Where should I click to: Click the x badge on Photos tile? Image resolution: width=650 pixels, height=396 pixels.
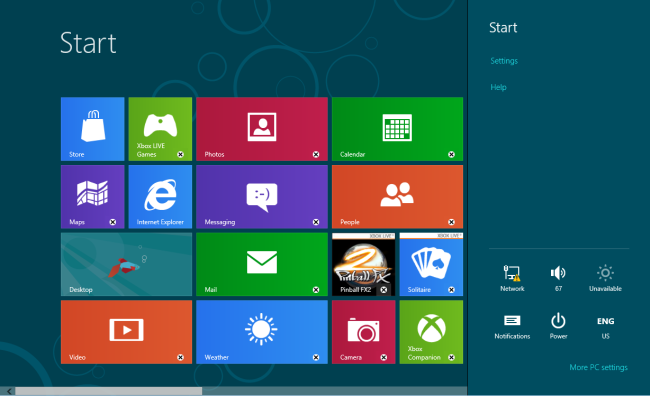316,154
